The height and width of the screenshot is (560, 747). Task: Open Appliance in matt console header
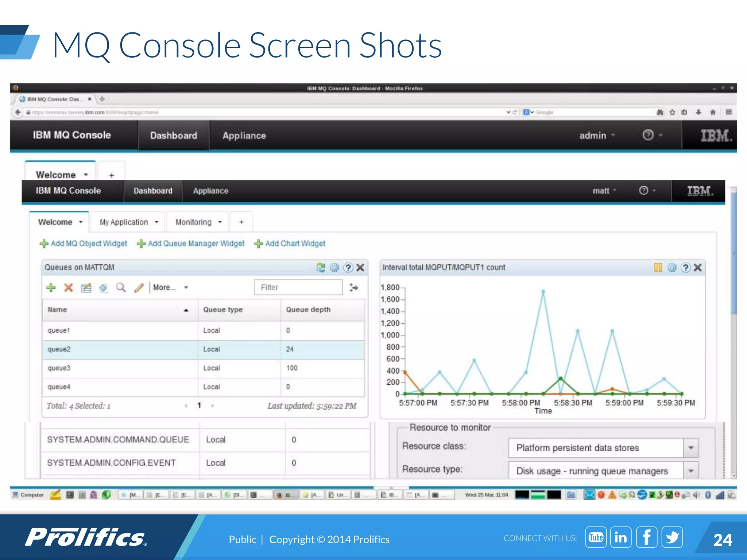point(210,191)
